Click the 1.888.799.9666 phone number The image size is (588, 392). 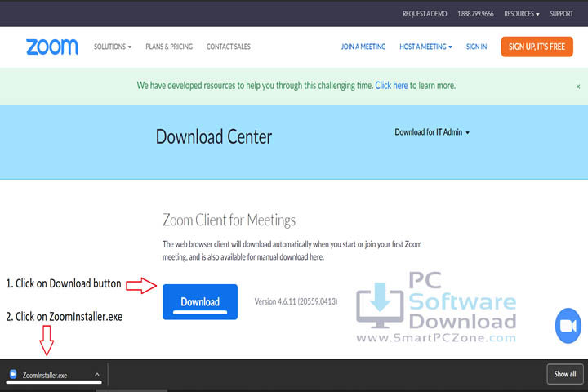pos(475,14)
